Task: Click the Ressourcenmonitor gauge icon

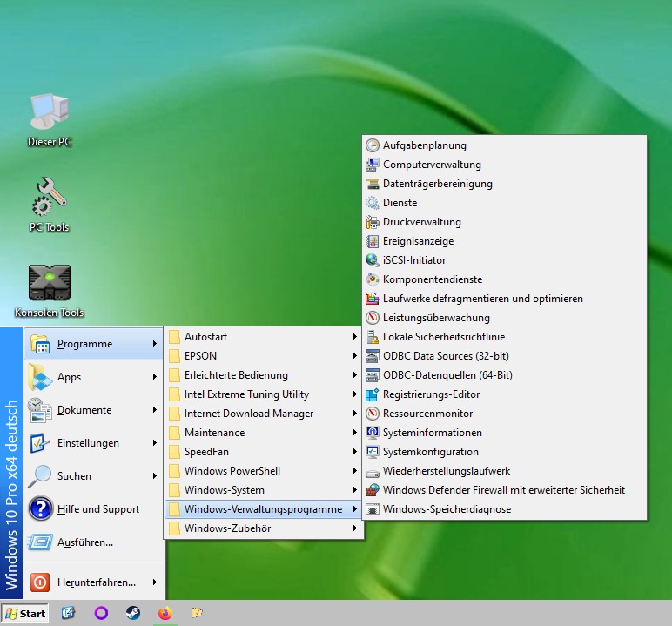Action: [372, 414]
